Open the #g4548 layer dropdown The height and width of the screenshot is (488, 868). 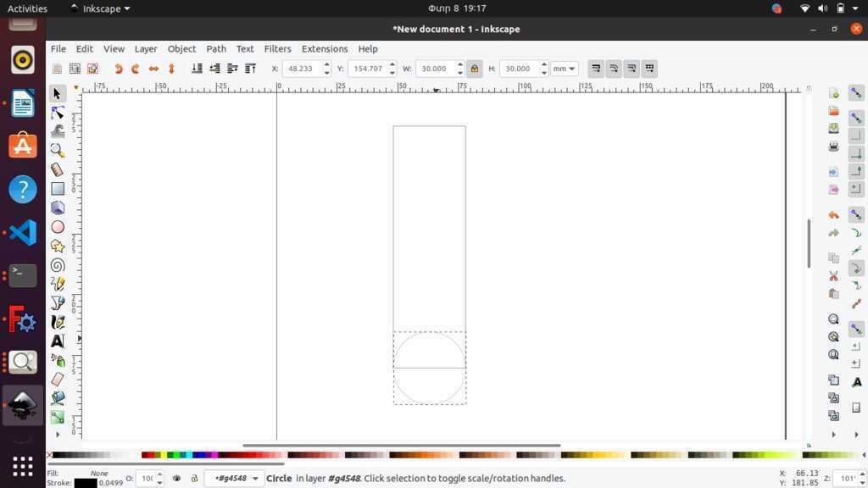(x=236, y=478)
